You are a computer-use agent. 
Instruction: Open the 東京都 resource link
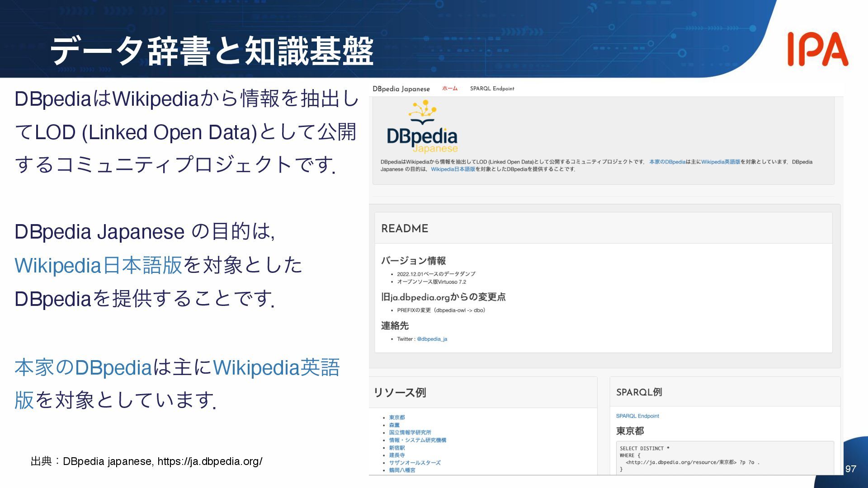(x=397, y=418)
